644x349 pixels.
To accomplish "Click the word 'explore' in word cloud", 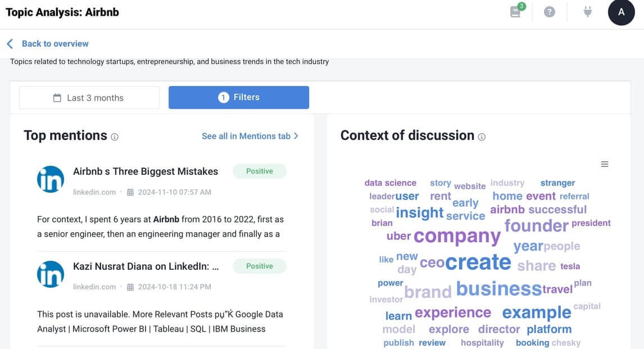I will (448, 329).
